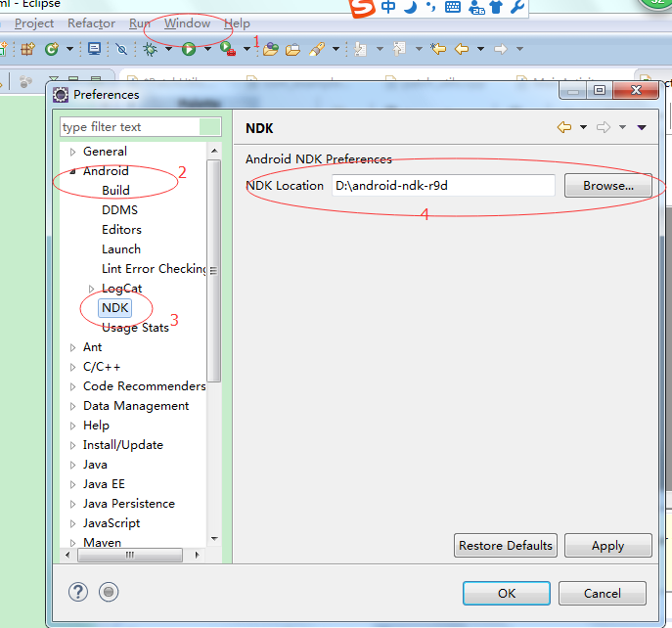Toggle Sogou Chinese input mode icon
The image size is (672, 628).
click(388, 7)
